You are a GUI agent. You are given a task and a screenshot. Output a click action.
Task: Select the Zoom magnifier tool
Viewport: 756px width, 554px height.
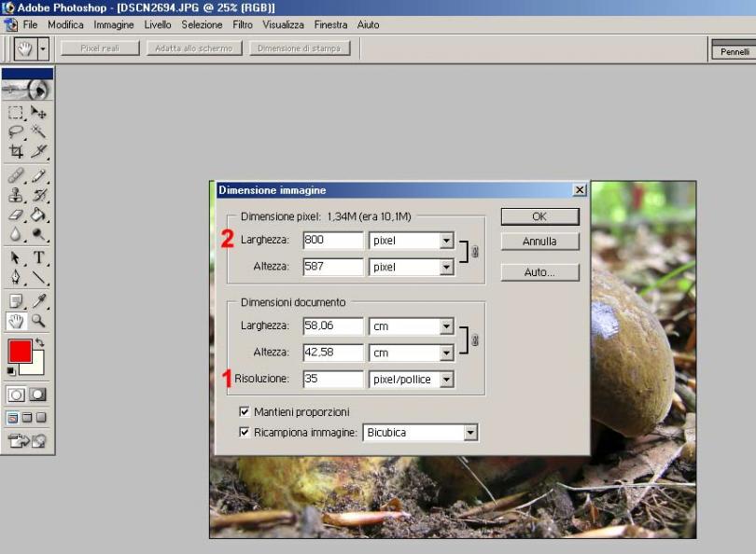(38, 320)
